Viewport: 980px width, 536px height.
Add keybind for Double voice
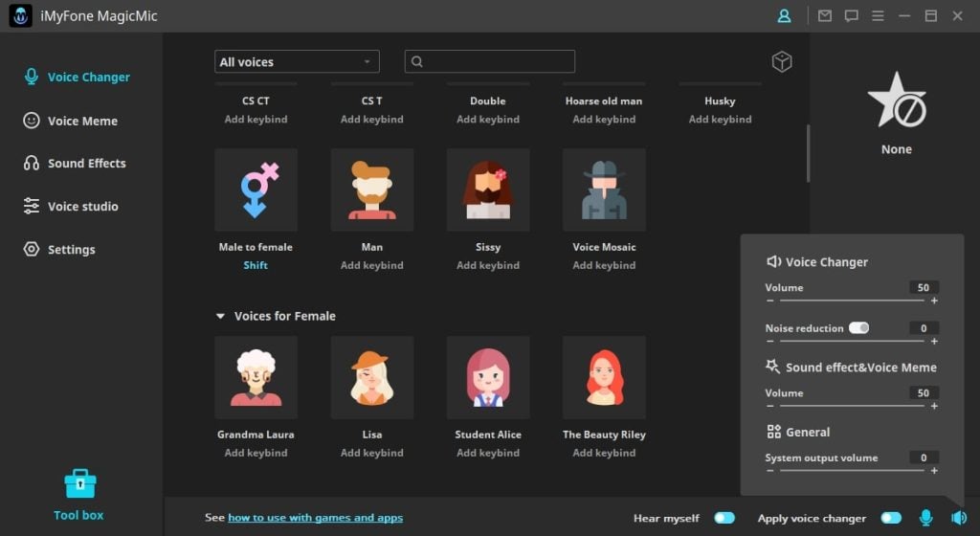488,119
